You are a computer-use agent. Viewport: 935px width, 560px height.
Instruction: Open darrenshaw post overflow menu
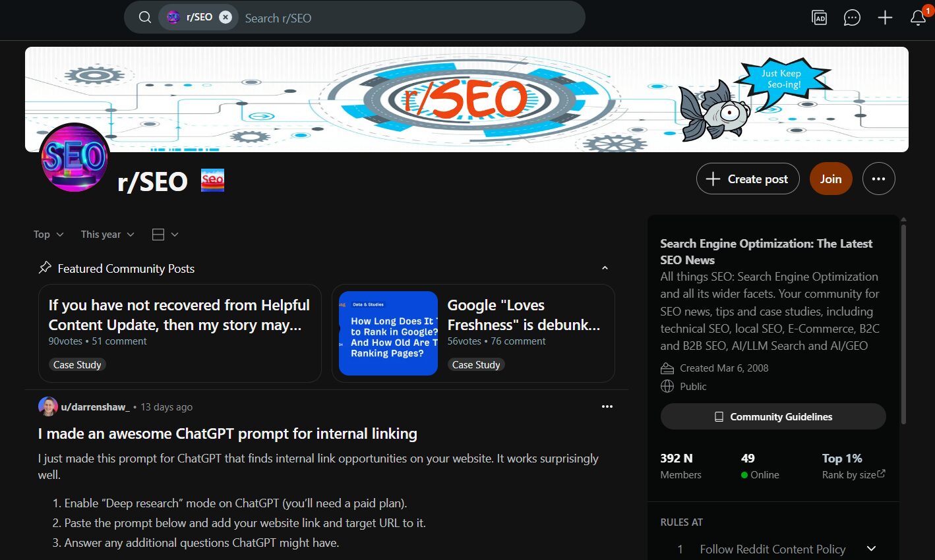coord(607,406)
